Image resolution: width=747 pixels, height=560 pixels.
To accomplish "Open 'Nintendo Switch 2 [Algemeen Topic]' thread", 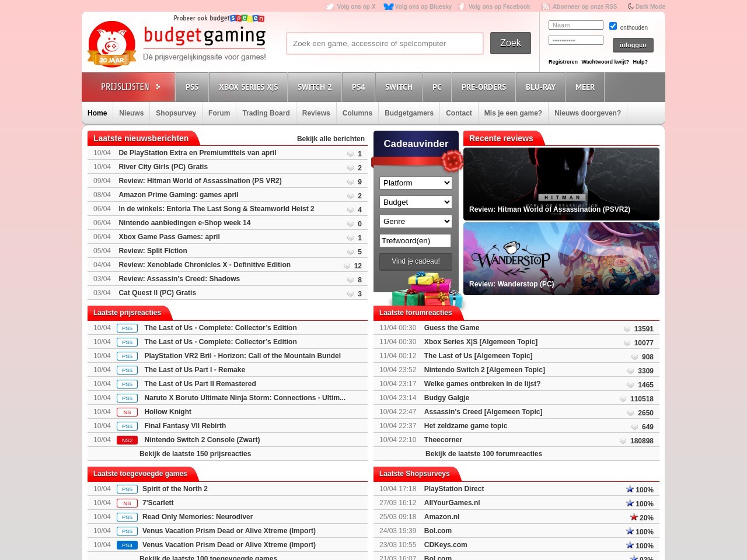I will pos(484,370).
